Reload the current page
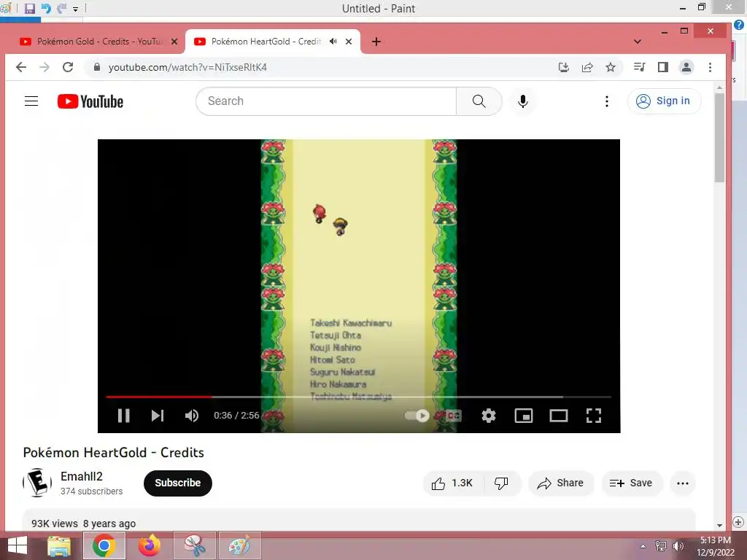This screenshot has width=747, height=560. [68, 67]
